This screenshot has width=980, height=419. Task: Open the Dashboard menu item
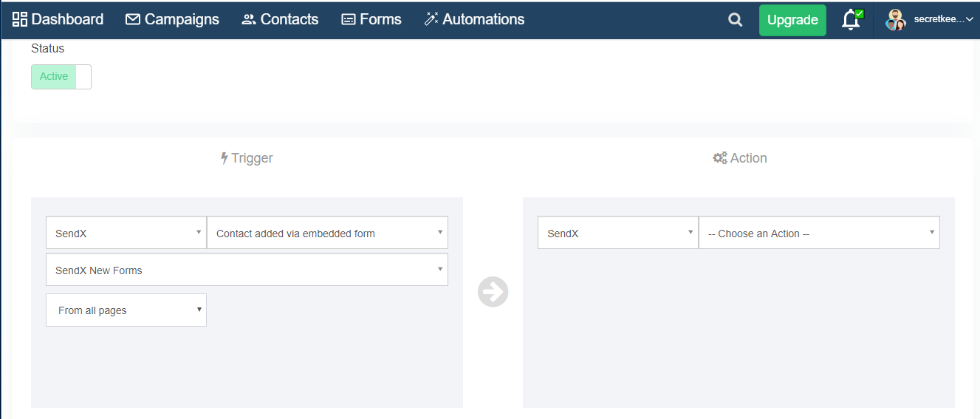58,19
